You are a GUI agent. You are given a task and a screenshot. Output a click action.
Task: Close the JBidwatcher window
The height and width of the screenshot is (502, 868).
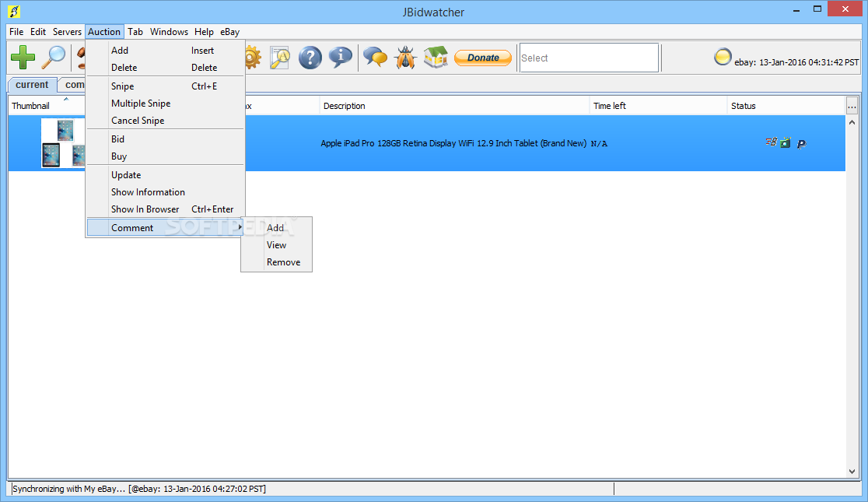pos(845,9)
